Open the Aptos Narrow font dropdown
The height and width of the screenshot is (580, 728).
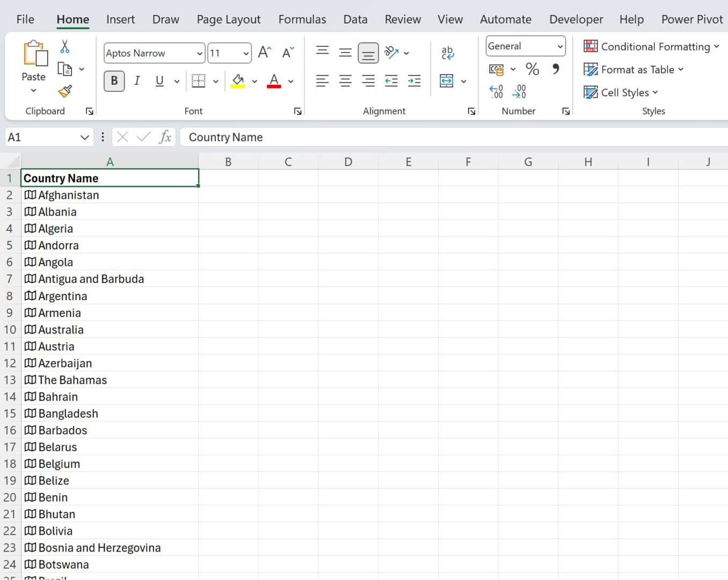point(199,53)
